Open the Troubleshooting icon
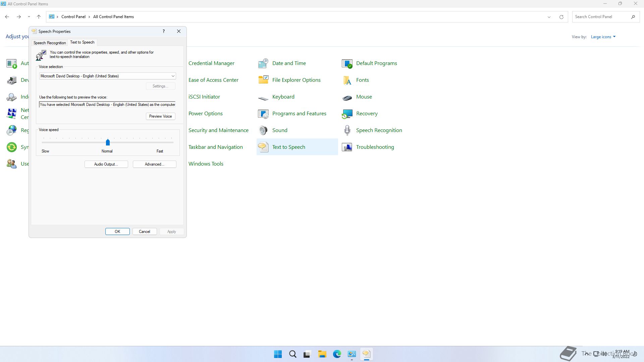The height and width of the screenshot is (362, 644). point(347,147)
